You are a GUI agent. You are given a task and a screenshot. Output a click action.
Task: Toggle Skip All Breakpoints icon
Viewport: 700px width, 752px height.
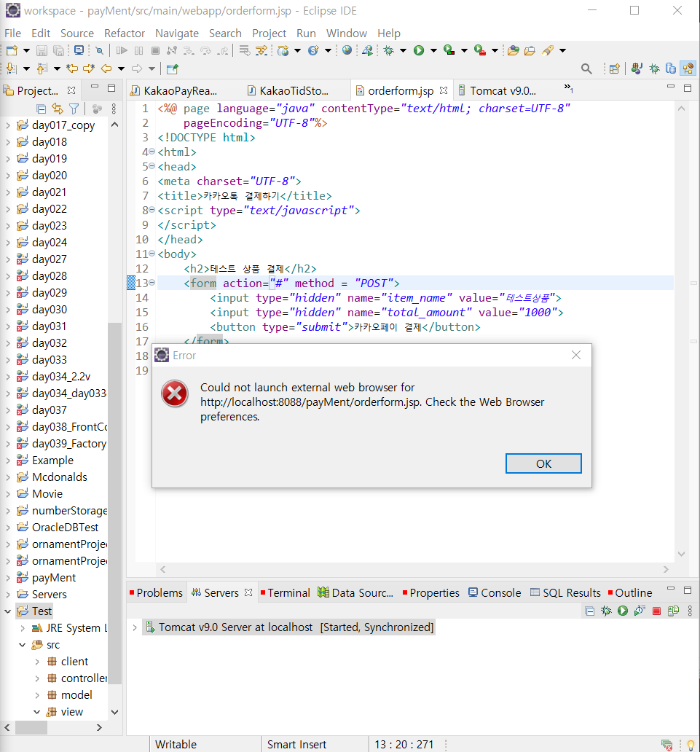tap(99, 50)
